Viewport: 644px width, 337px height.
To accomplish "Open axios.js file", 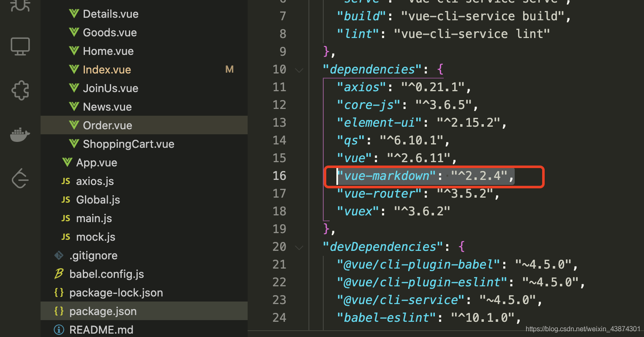I will point(95,181).
